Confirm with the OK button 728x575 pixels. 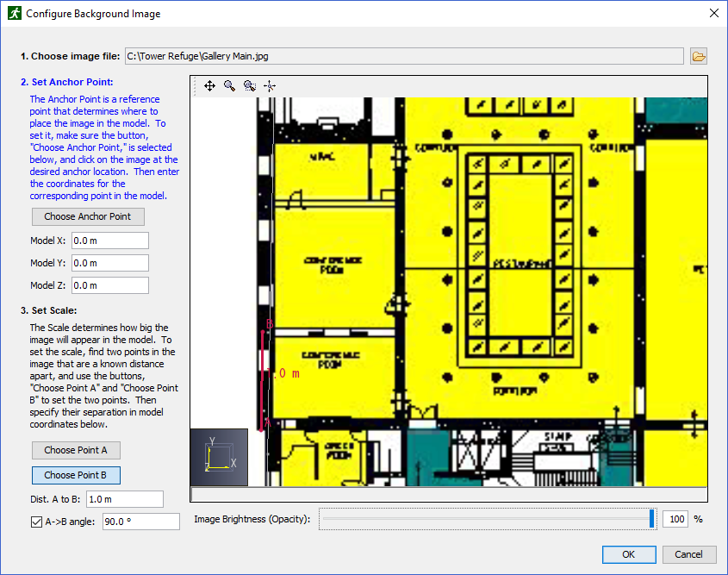629,554
